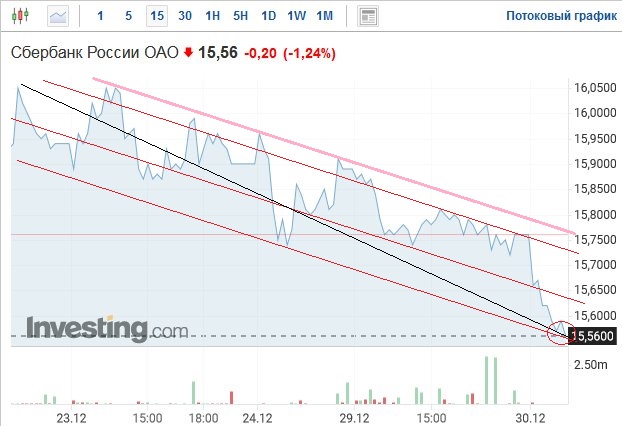Click the 15,7000 price axis label

coord(595,265)
